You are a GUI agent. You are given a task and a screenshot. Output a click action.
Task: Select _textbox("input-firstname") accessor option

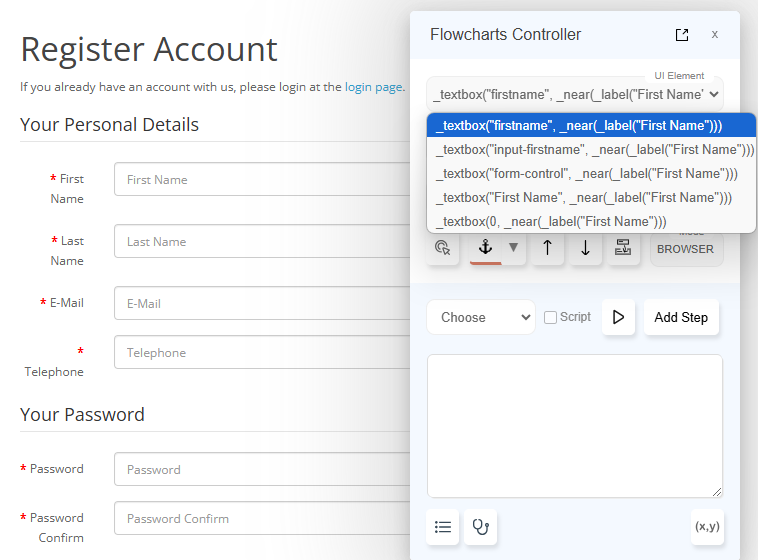click(592, 150)
